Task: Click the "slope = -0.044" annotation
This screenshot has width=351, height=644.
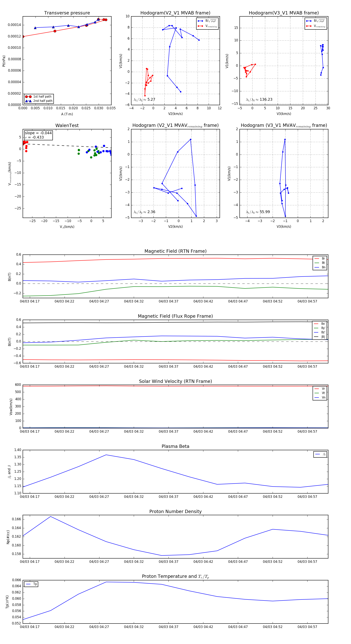Action: [x=38, y=133]
